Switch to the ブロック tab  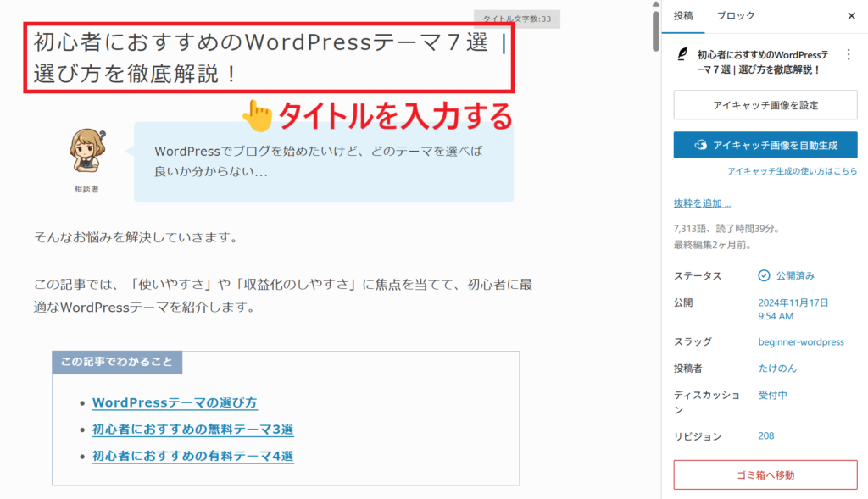tap(736, 16)
